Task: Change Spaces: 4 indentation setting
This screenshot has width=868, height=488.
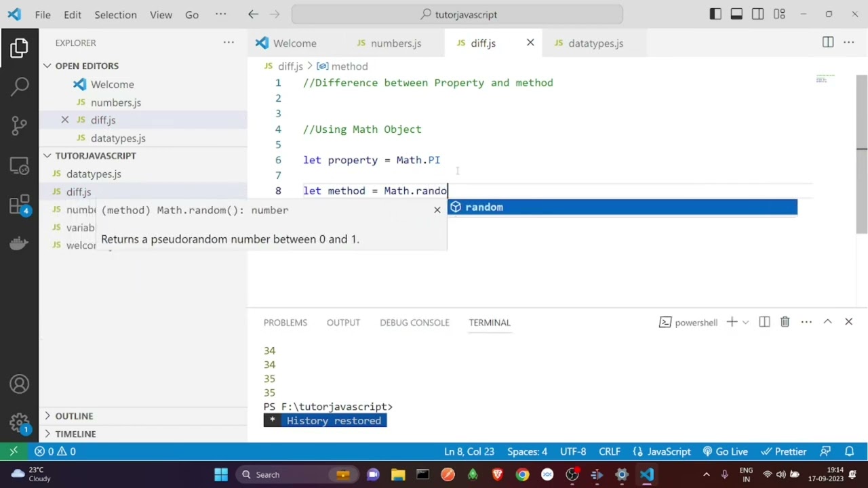Action: [x=527, y=451]
